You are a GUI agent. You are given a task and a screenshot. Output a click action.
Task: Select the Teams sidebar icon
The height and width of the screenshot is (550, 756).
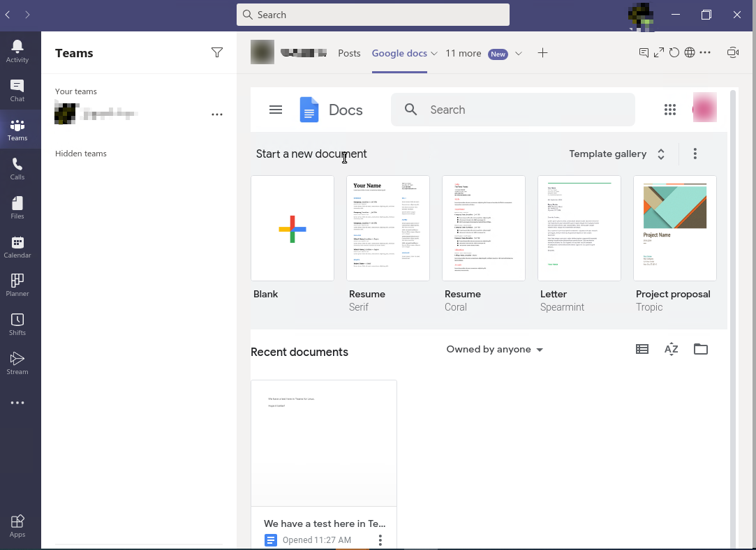[x=17, y=130]
